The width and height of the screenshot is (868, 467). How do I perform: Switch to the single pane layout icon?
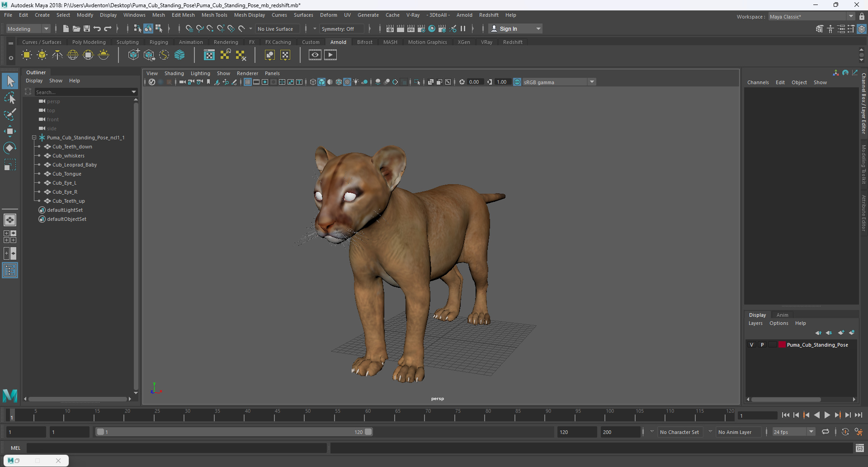(x=10, y=220)
